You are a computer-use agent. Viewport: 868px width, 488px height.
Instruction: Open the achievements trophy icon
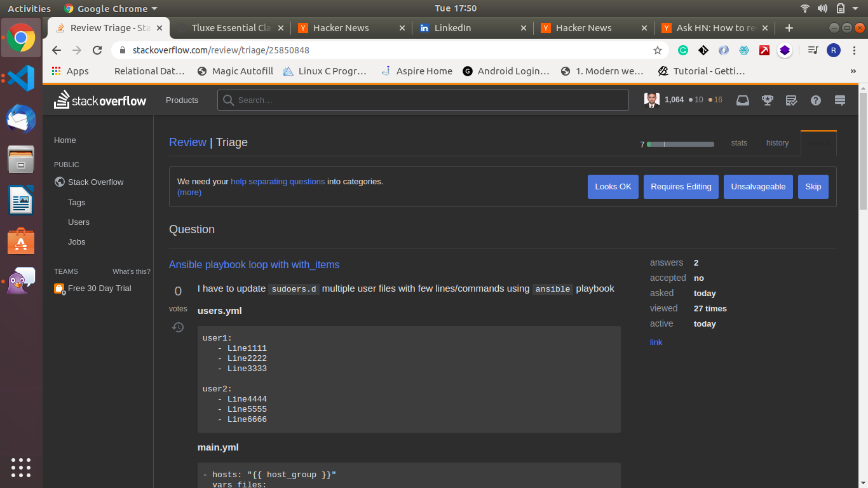coord(767,100)
